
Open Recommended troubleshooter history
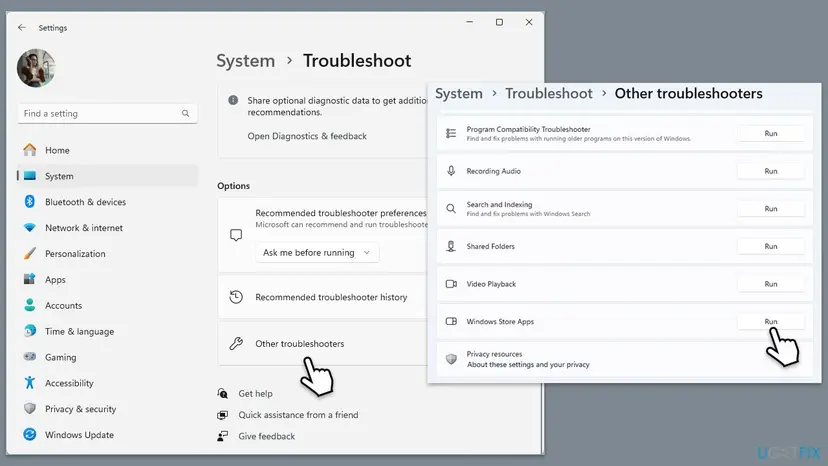[x=323, y=297]
